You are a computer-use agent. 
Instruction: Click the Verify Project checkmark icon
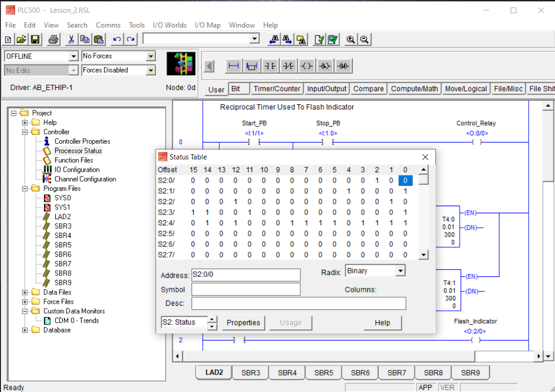pos(333,39)
